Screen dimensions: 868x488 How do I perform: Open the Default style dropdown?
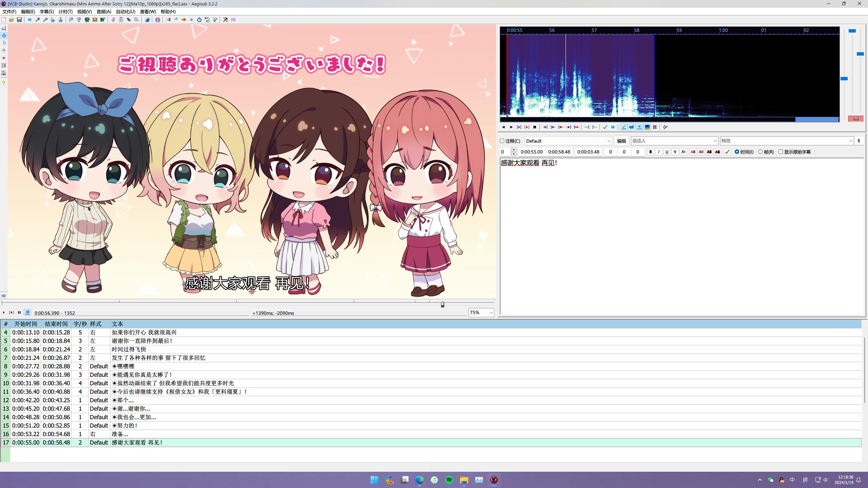(x=568, y=141)
